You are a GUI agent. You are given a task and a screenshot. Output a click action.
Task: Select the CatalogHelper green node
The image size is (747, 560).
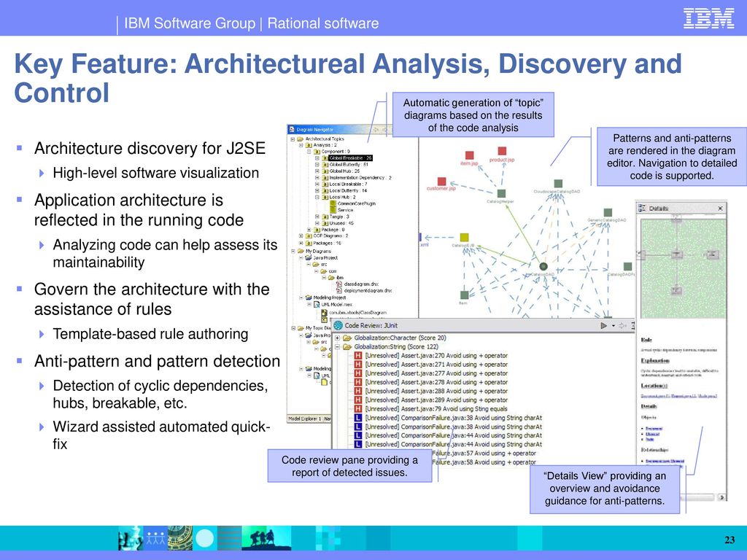coord(501,194)
